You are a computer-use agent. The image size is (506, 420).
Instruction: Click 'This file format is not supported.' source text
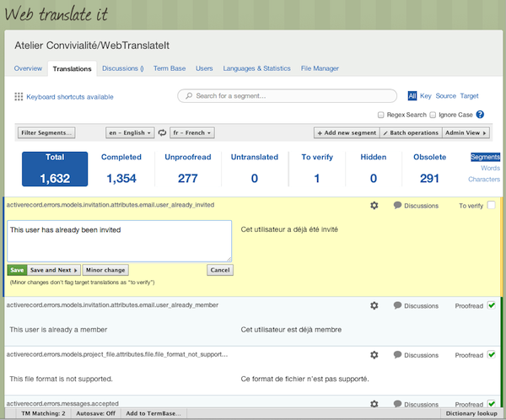click(x=61, y=379)
